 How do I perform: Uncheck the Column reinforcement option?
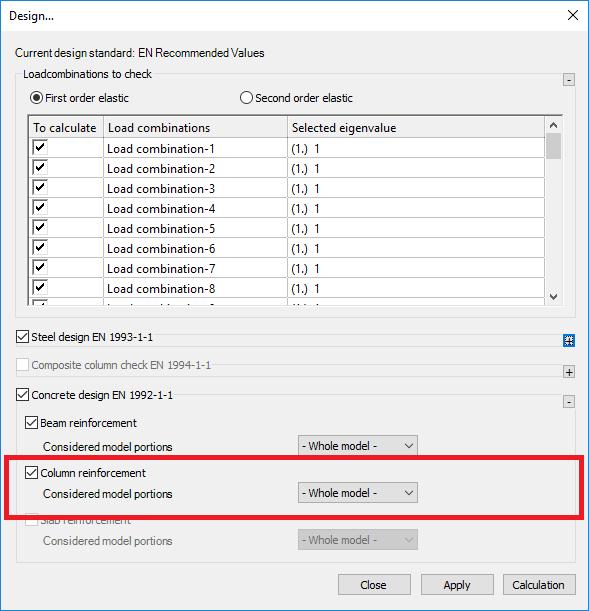31,473
